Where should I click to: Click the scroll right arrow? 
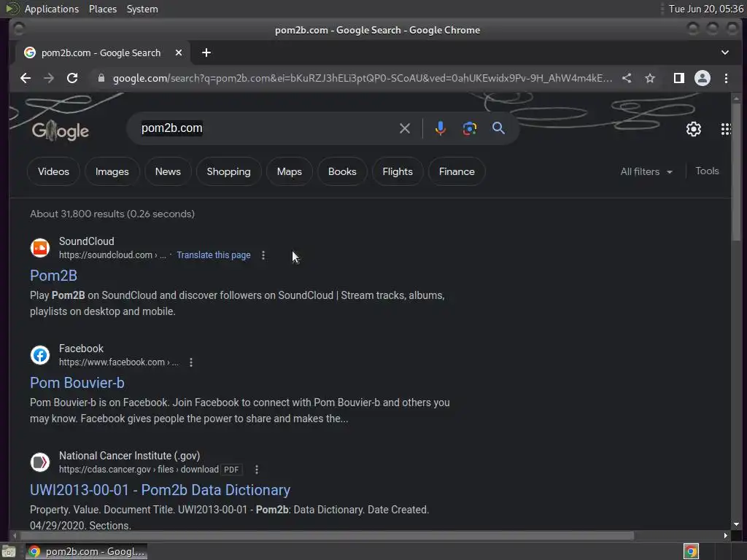[726, 536]
